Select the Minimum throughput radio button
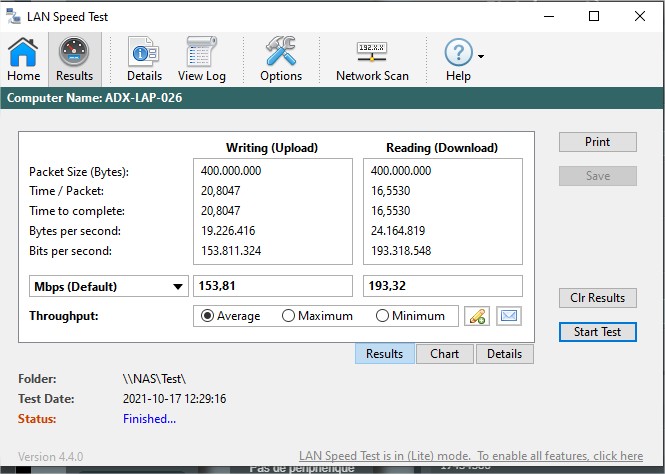665x474 pixels. pyautogui.click(x=382, y=316)
